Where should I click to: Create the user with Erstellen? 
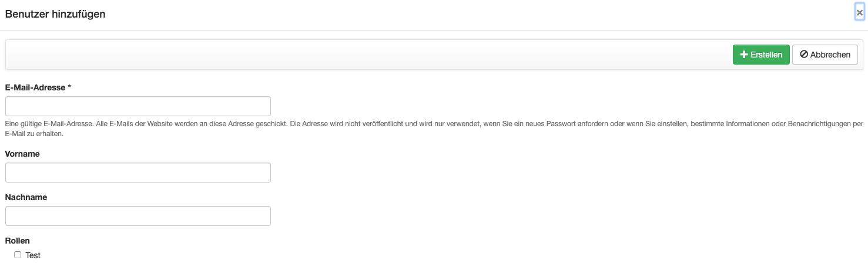pos(761,55)
